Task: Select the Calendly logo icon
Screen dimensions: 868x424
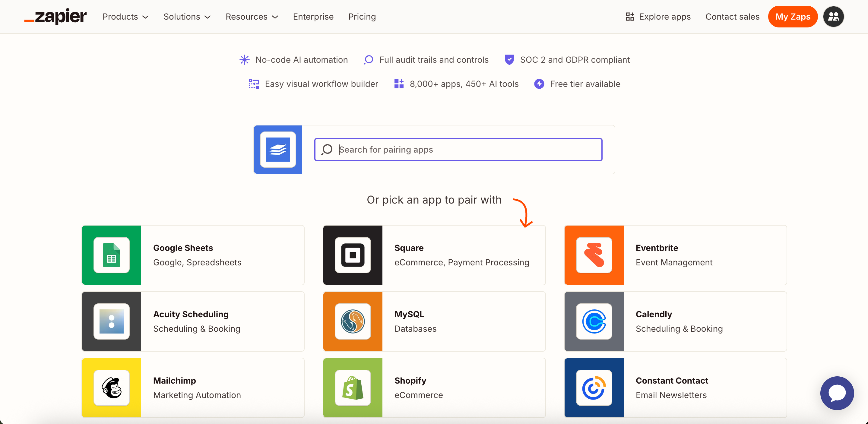Action: click(x=594, y=321)
